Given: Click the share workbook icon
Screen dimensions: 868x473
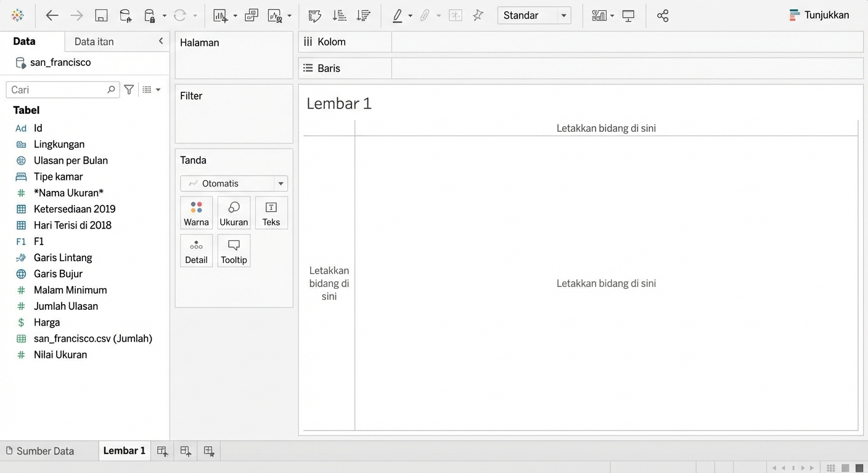Looking at the screenshot, I should (x=663, y=16).
